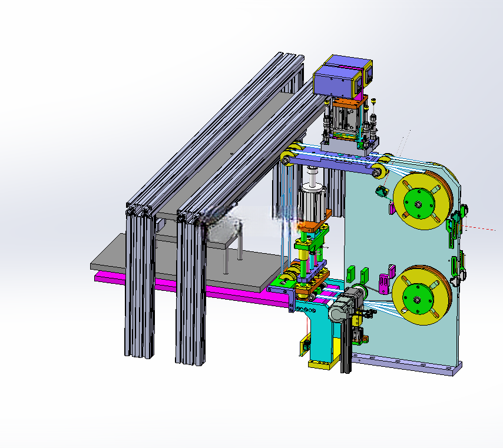The width and height of the screenshot is (503, 448).
Task: Select the lower yellow wire reel
Action: point(422,295)
